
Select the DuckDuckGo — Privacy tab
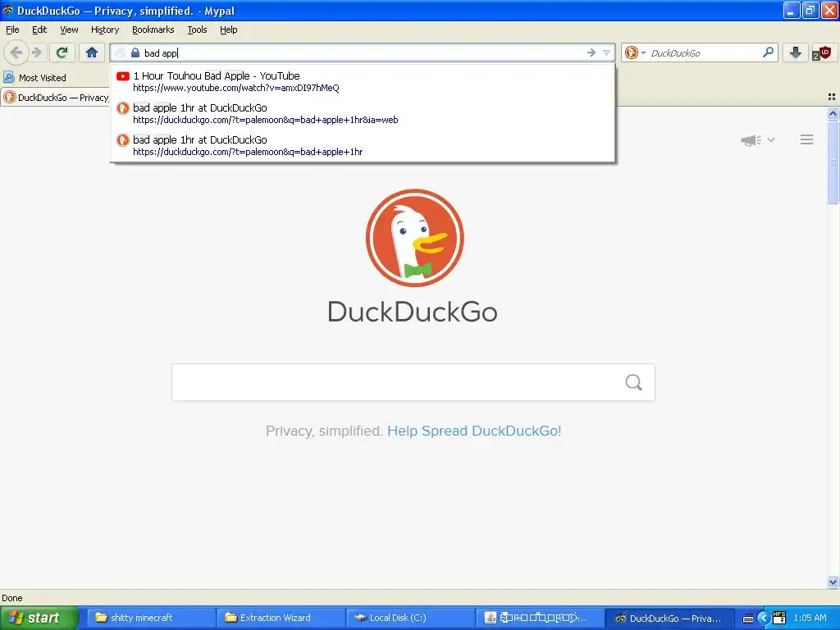pyautogui.click(x=55, y=97)
